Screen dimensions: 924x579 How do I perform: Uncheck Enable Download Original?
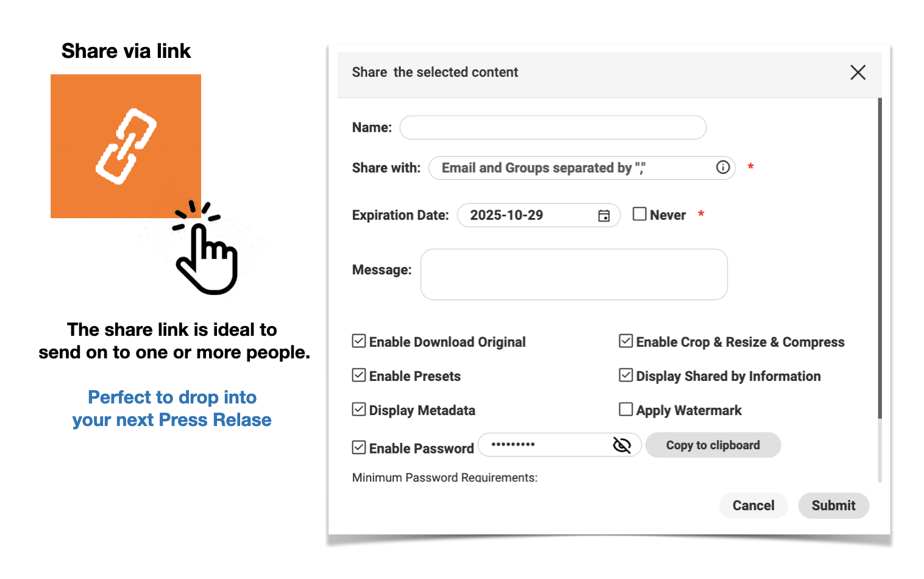359,341
